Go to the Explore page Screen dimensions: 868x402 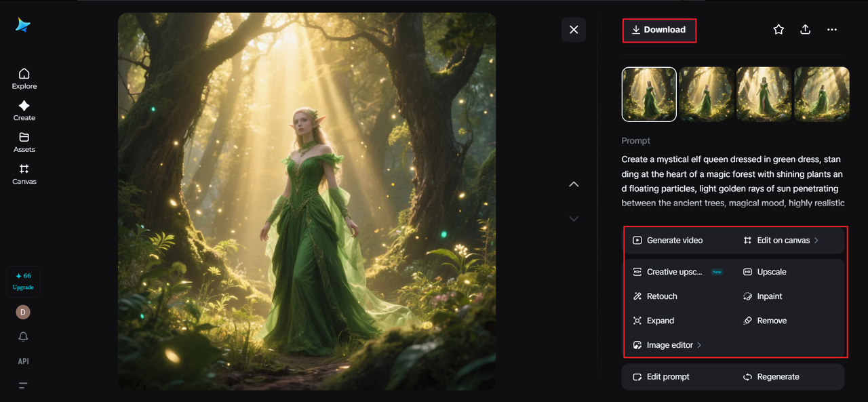tap(24, 78)
